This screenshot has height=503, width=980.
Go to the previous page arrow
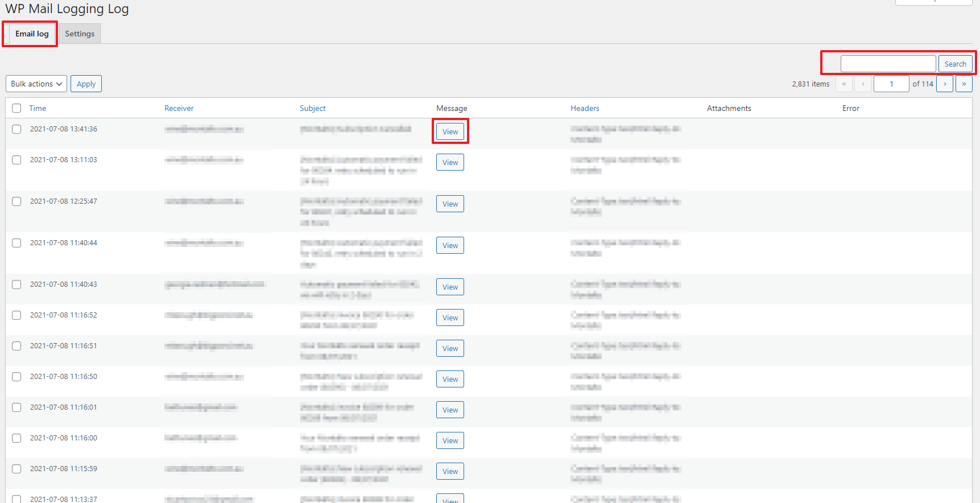point(863,84)
